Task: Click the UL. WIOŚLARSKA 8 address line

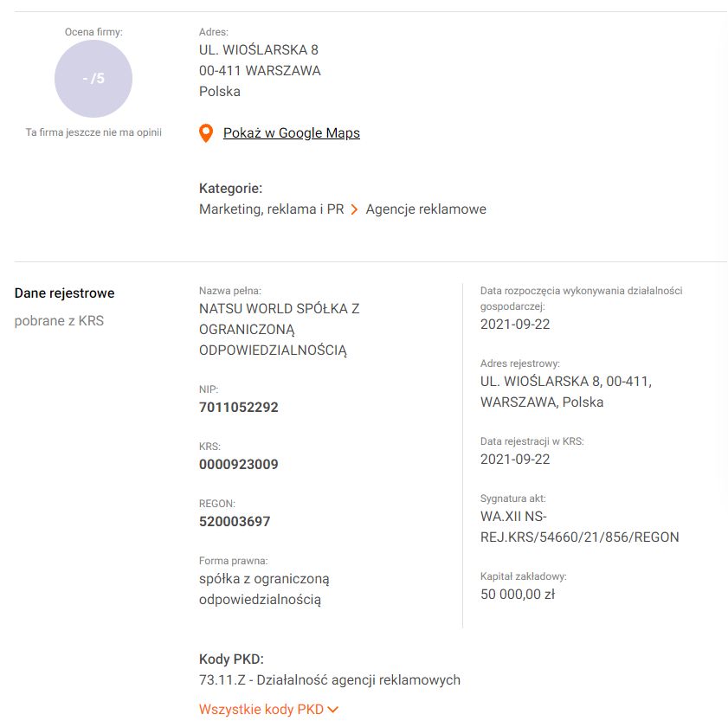Action: click(259, 49)
